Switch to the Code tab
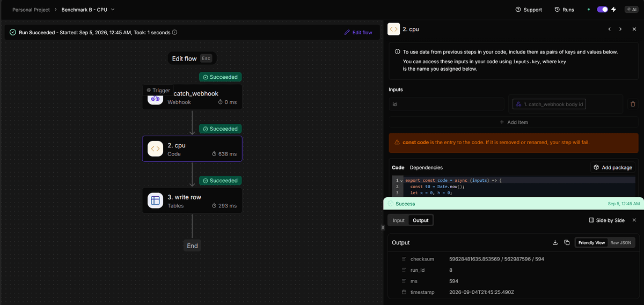Screen dimensions: 644x305 [398, 168]
